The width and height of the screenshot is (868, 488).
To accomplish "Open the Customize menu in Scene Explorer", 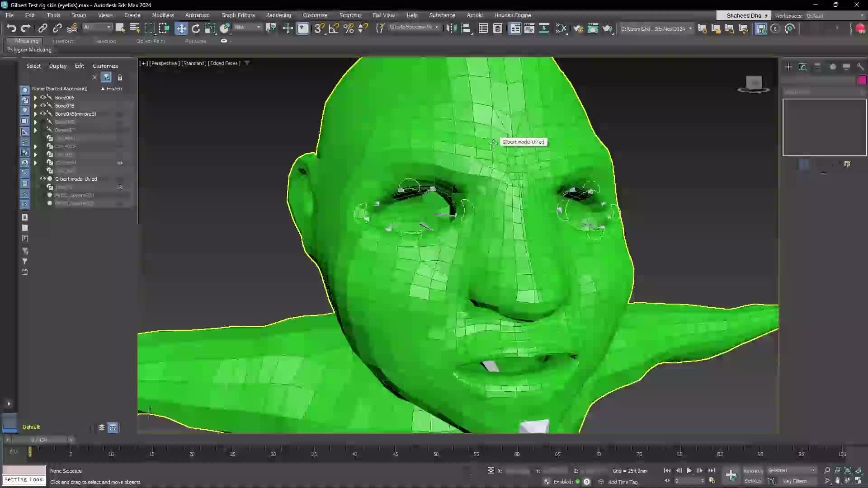I will [105, 66].
